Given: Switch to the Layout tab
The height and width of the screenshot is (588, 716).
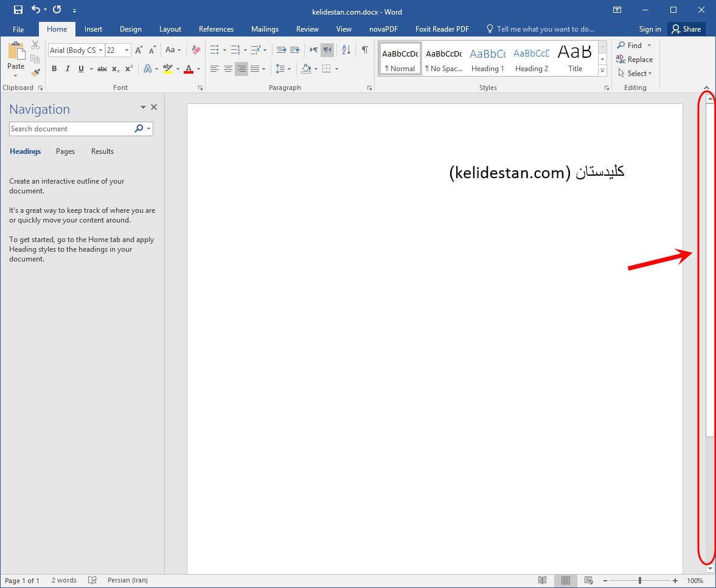Looking at the screenshot, I should pos(170,29).
